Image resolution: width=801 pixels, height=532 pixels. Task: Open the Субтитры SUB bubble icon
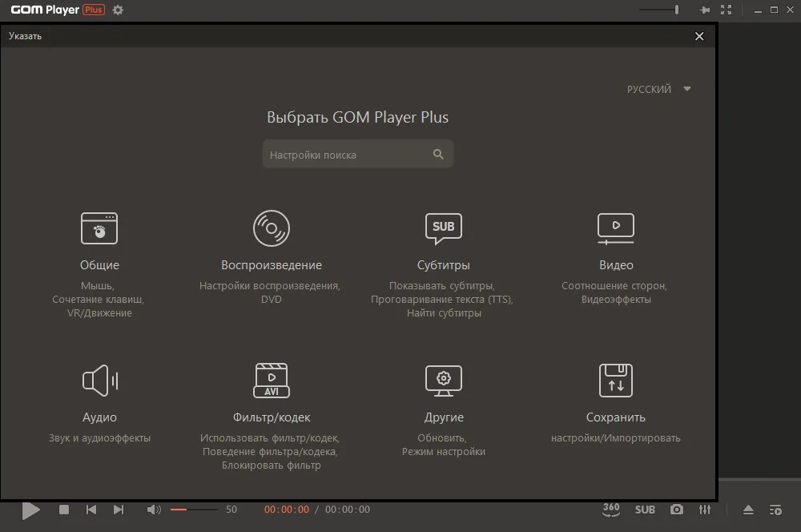pyautogui.click(x=444, y=228)
